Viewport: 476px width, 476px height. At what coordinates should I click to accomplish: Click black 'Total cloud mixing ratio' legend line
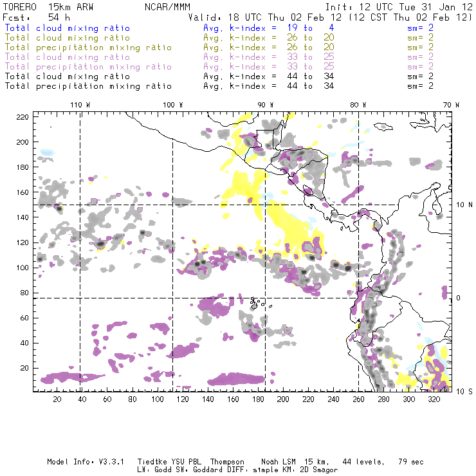tap(68, 77)
